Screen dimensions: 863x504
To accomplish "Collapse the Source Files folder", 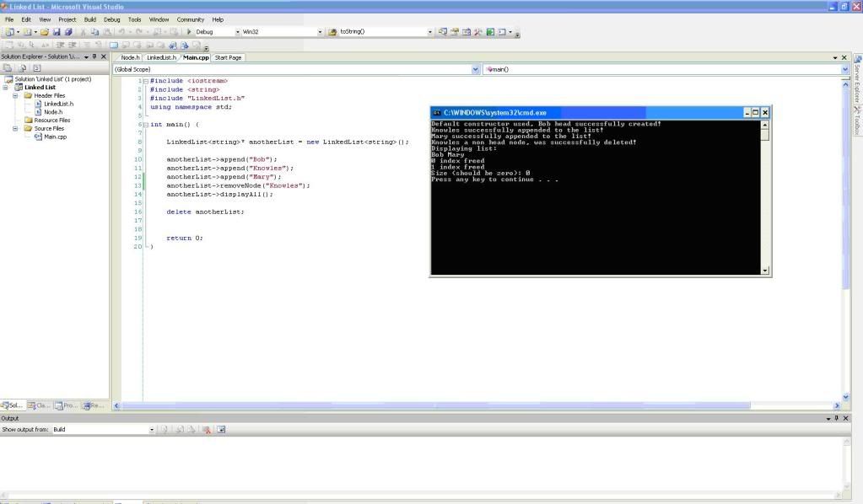I will (x=15, y=129).
